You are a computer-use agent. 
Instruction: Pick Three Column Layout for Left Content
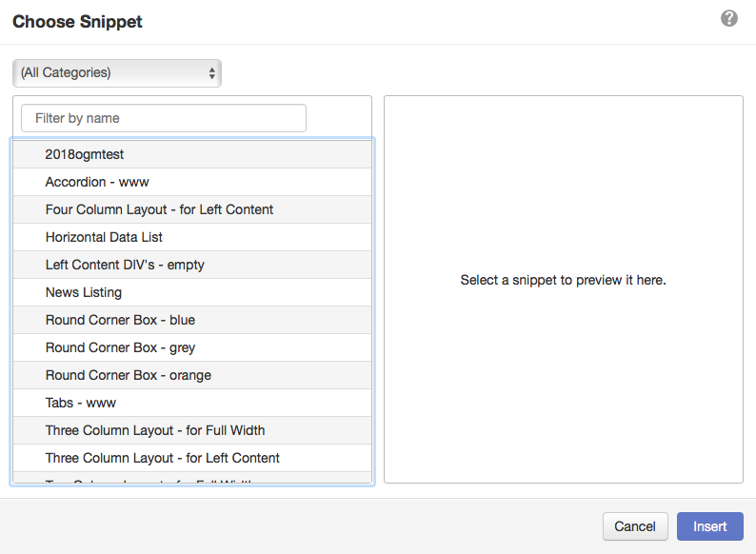pos(192,458)
